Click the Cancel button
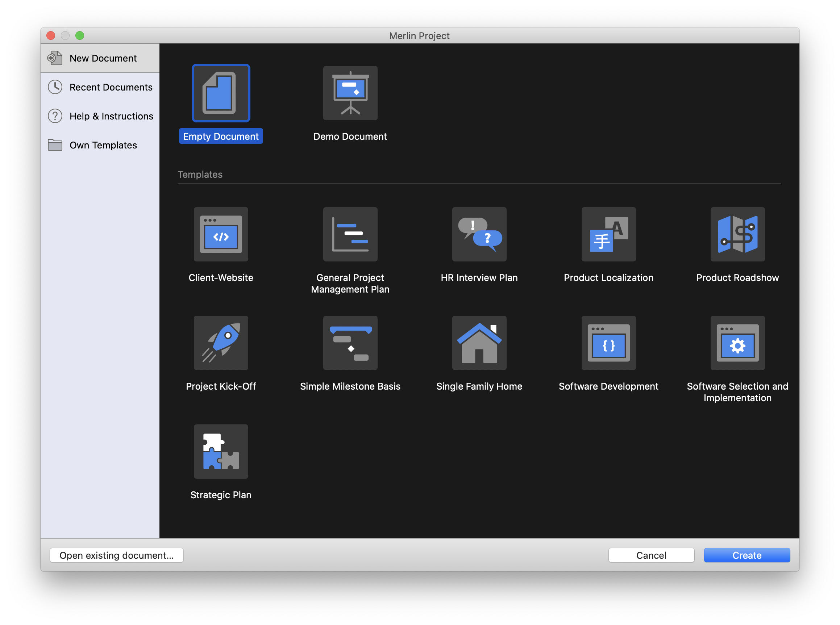The width and height of the screenshot is (840, 625). [651, 555]
